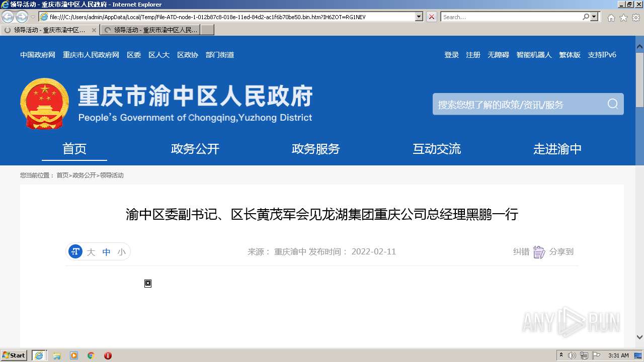The width and height of the screenshot is (644, 362).
Task: Follow the 部门街道 link
Action: coord(220,55)
